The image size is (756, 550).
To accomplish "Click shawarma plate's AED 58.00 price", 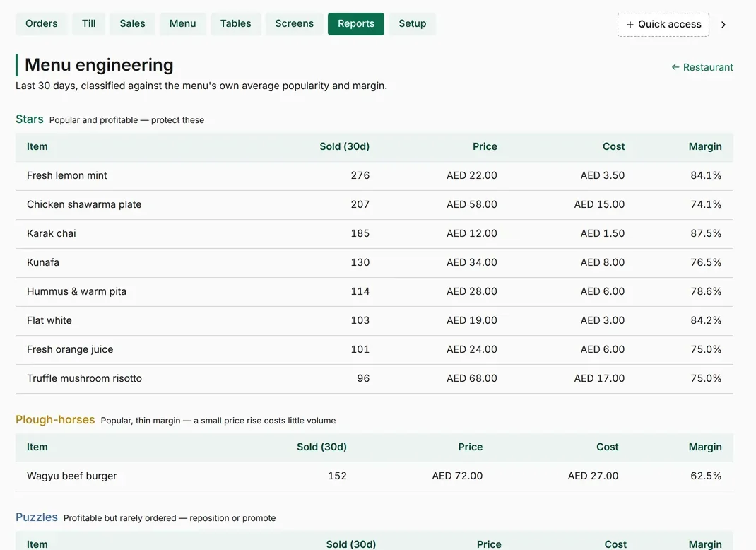I will tap(471, 204).
